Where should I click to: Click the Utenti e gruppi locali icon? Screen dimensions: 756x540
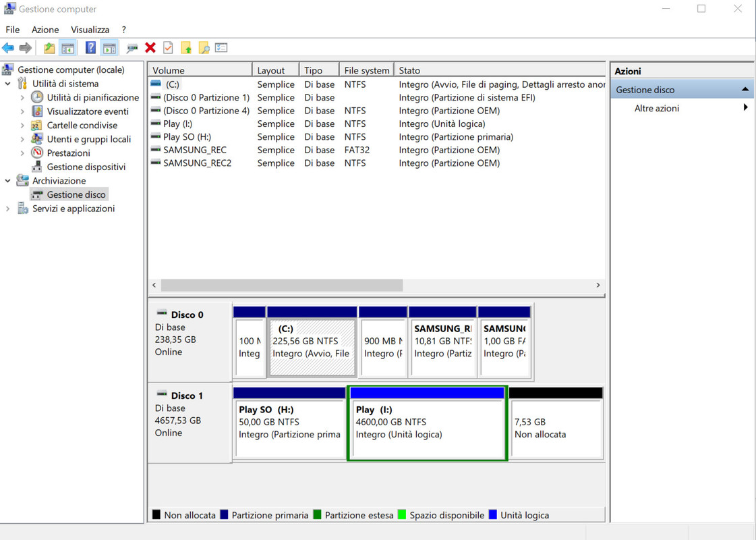(x=36, y=139)
